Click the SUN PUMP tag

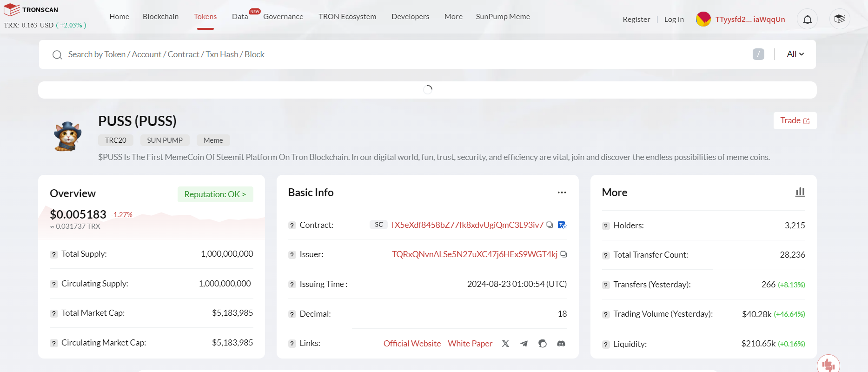(x=165, y=140)
